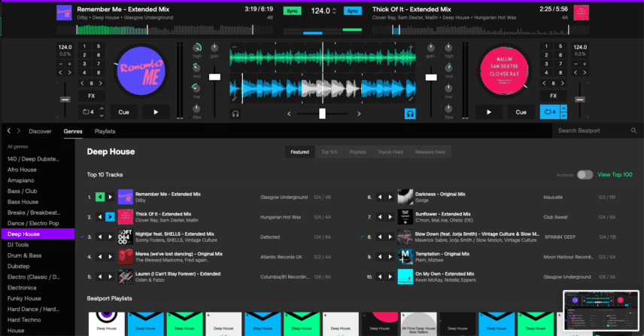Go back with the browser back arrow
Image resolution: width=644 pixels, height=336 pixels.
pos(9,131)
